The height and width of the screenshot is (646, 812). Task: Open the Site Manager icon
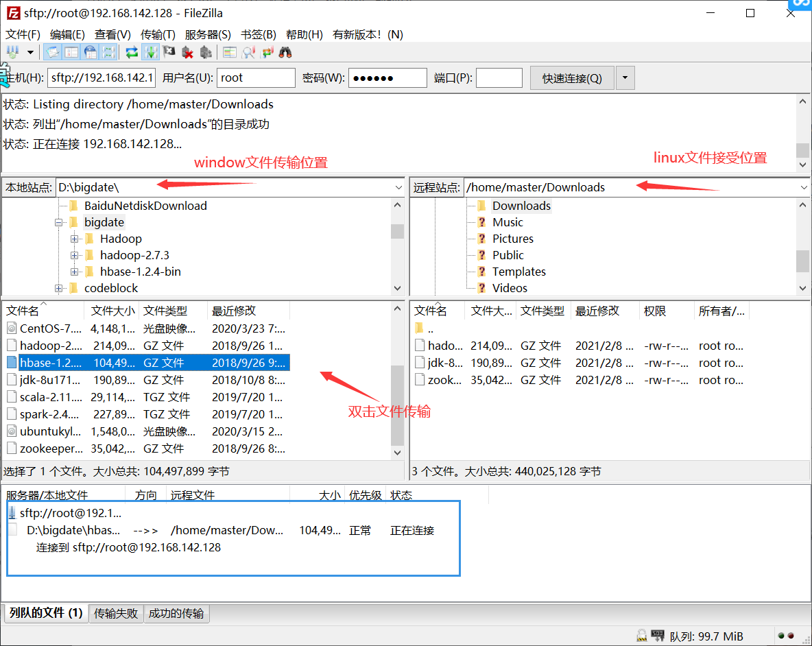[x=12, y=52]
